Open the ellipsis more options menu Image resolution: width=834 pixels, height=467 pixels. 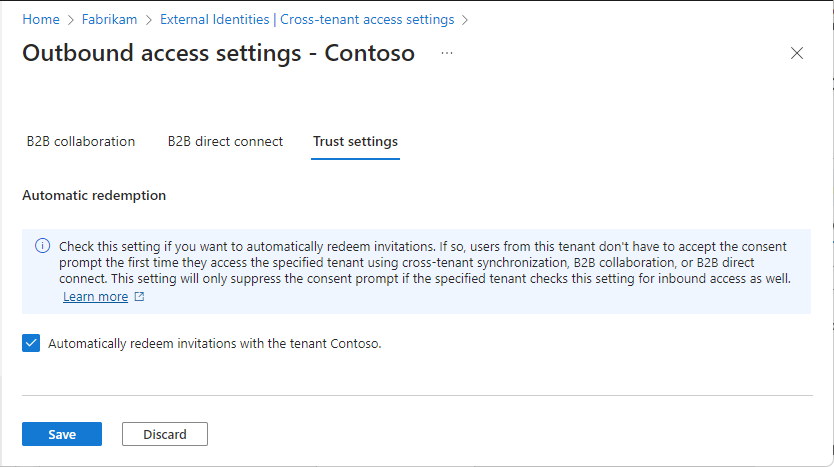pos(447,53)
